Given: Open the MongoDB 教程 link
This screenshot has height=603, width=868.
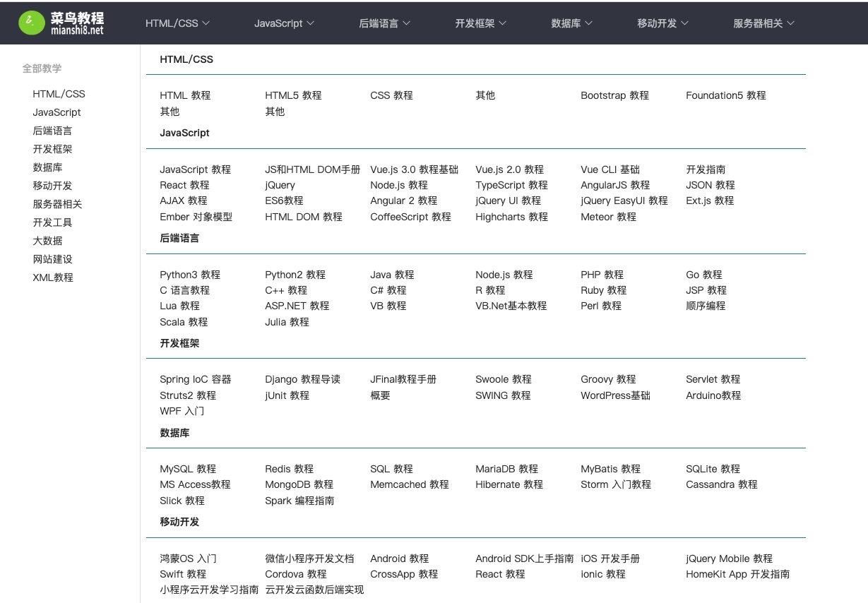Looking at the screenshot, I should pyautogui.click(x=299, y=484).
